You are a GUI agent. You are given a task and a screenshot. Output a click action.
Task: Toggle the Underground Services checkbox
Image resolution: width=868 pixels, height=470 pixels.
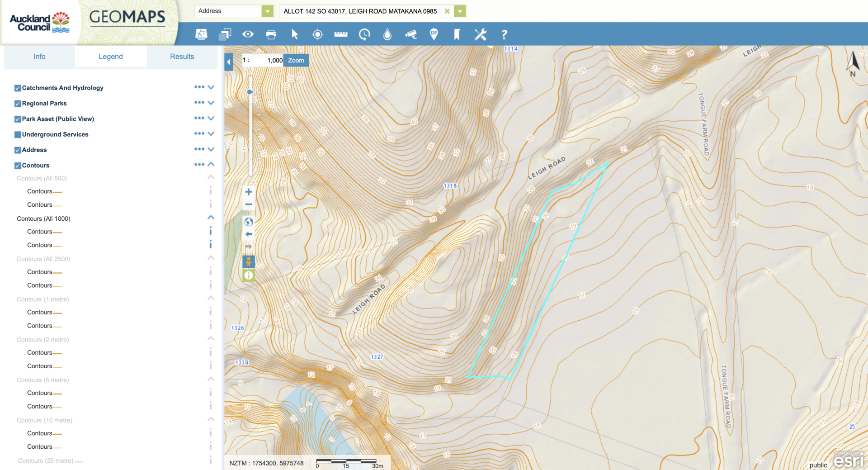[x=18, y=134]
